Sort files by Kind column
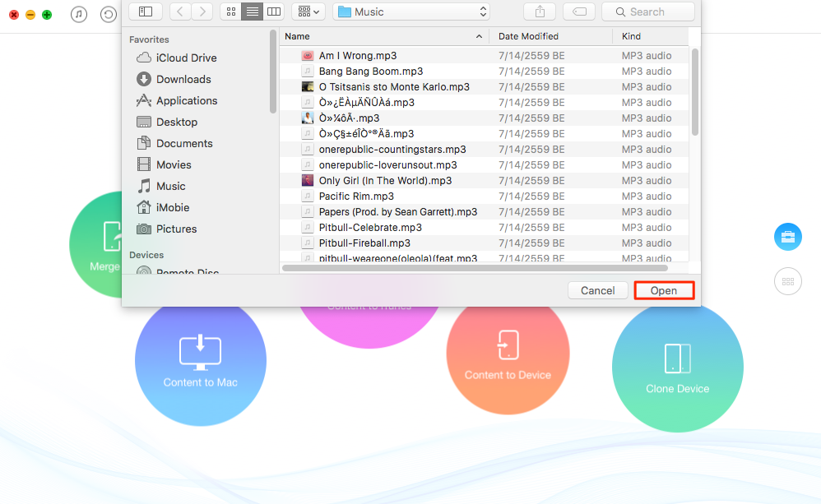 [651, 36]
